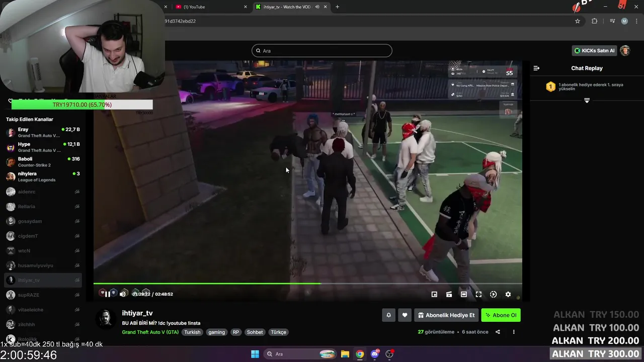Open the Chrome media control icon
This screenshot has height=362, width=644.
(612, 21)
